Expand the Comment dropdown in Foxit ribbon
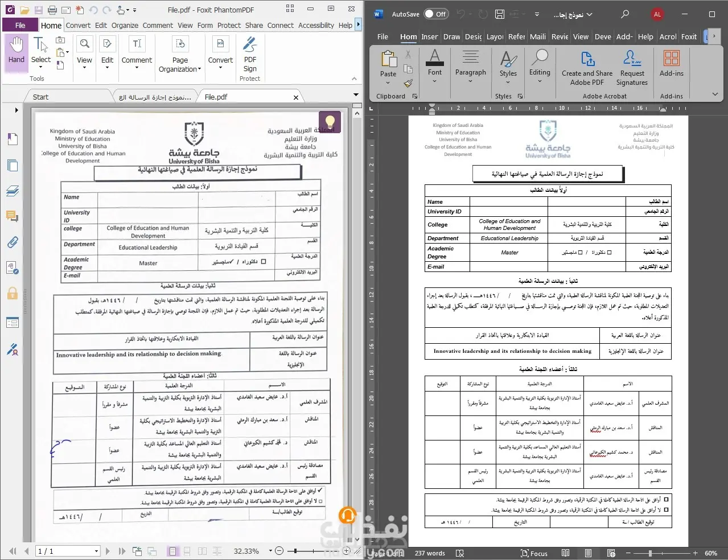Viewport: 728px width, 560px height. [137, 68]
